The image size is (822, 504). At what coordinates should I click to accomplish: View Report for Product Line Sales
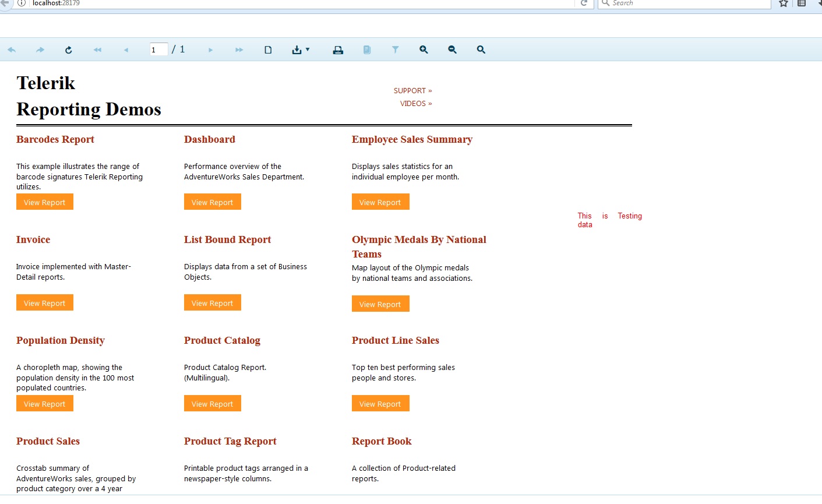(380, 404)
